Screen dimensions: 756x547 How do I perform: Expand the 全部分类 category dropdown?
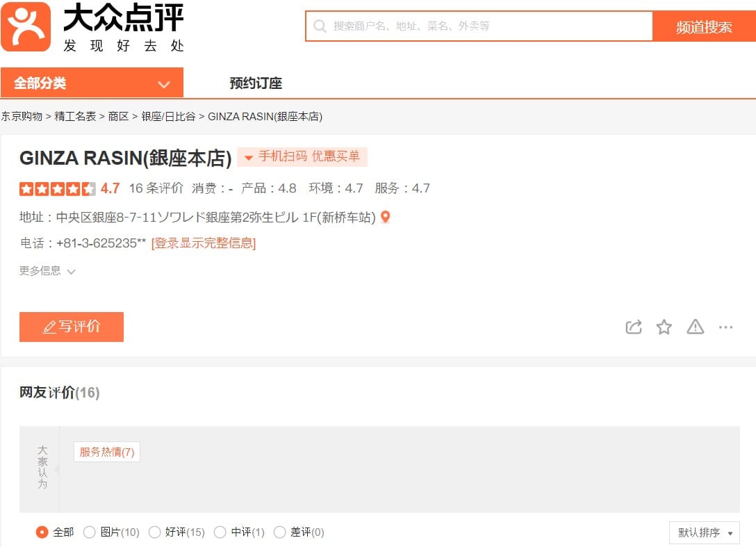click(x=92, y=83)
